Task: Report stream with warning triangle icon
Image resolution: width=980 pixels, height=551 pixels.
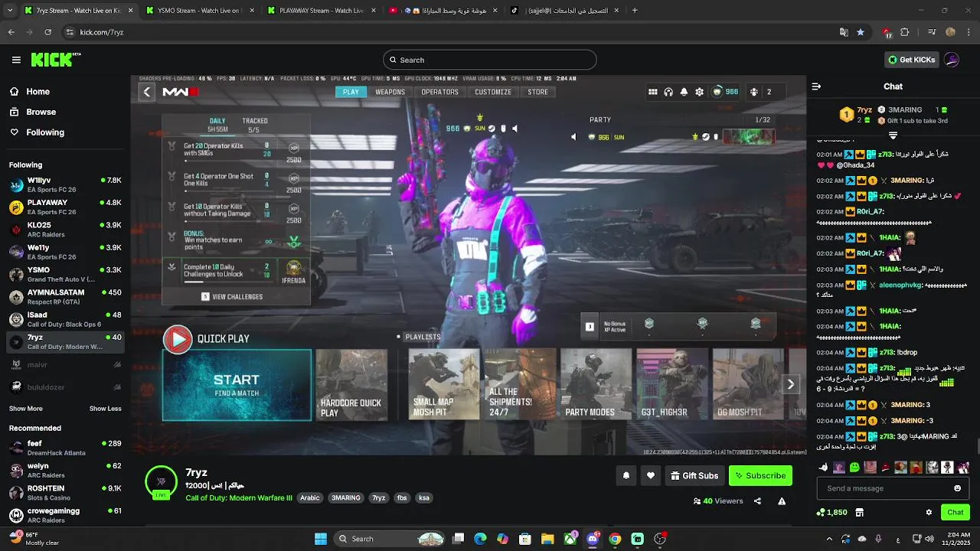Action: coord(782,501)
